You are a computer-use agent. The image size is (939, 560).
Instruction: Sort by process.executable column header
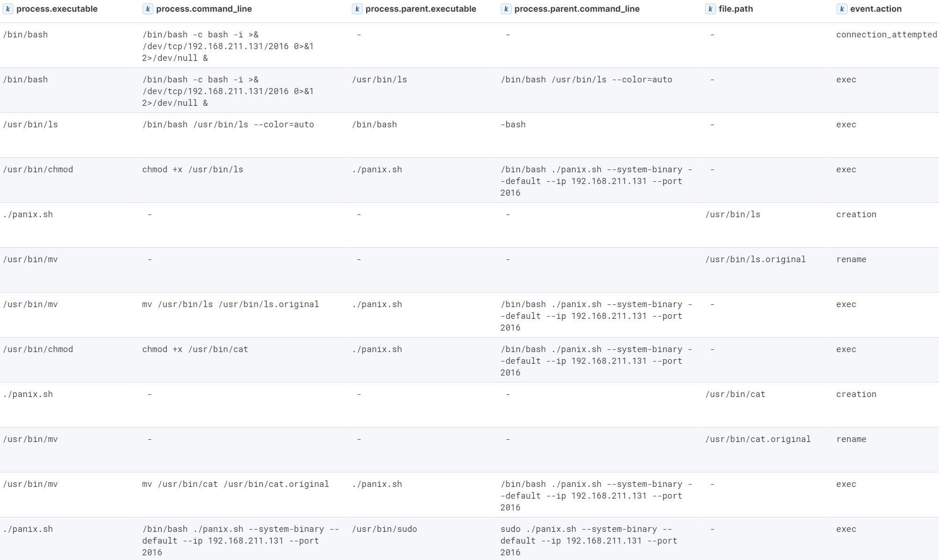57,9
